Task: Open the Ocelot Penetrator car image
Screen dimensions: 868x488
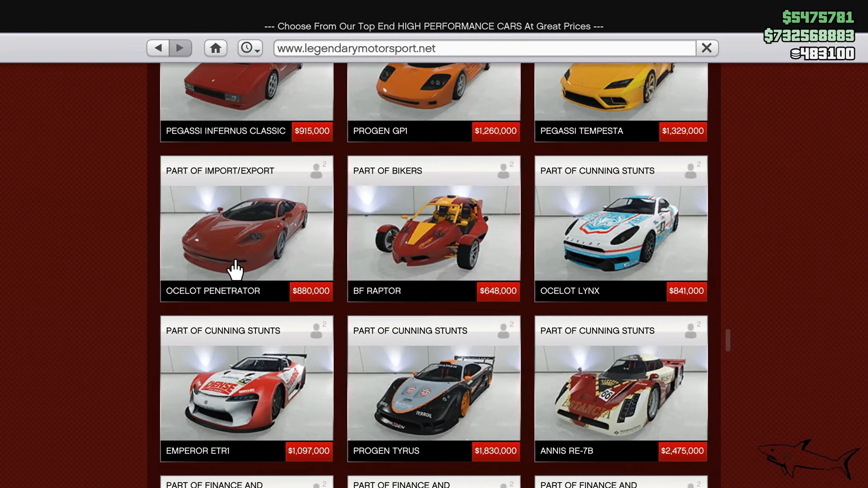Action: [247, 233]
